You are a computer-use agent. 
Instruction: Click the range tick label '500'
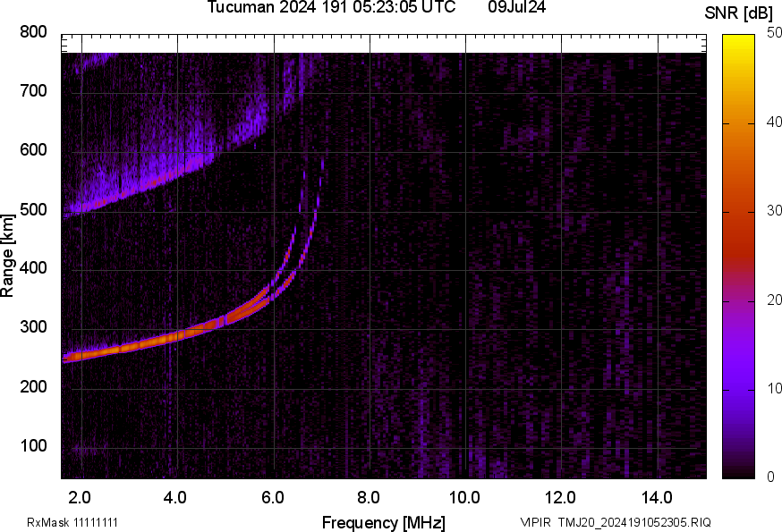pos(33,209)
